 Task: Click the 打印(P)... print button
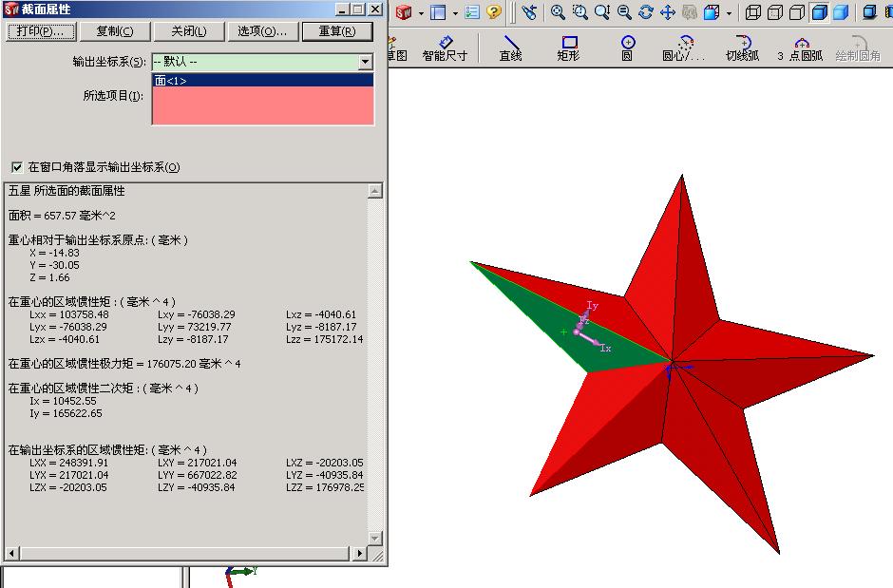tap(41, 31)
